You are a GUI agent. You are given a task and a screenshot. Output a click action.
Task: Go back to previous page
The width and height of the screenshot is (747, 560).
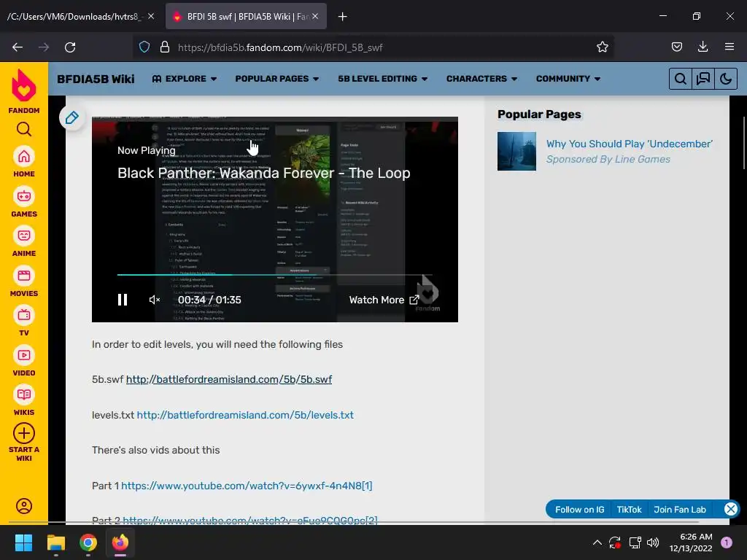[x=18, y=47]
